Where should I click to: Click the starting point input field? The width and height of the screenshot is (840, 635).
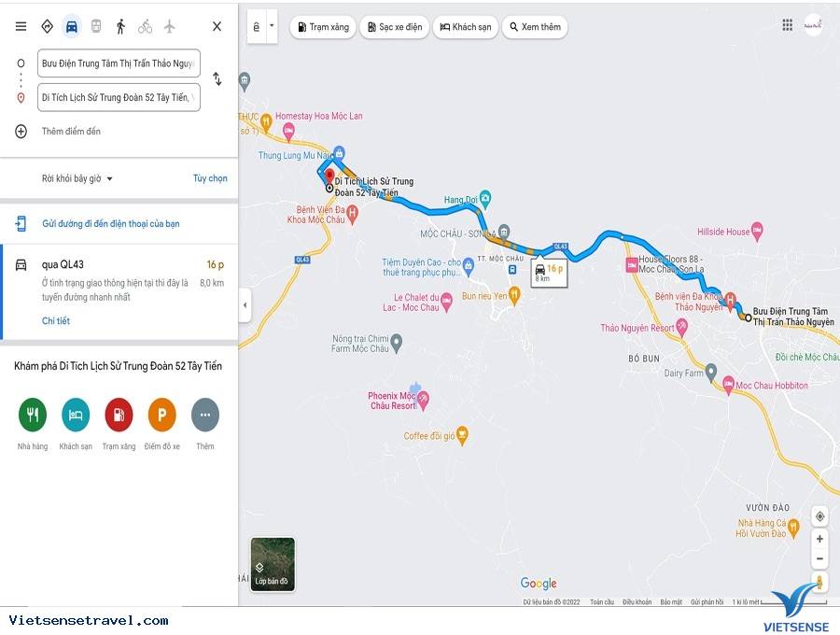[x=119, y=63]
